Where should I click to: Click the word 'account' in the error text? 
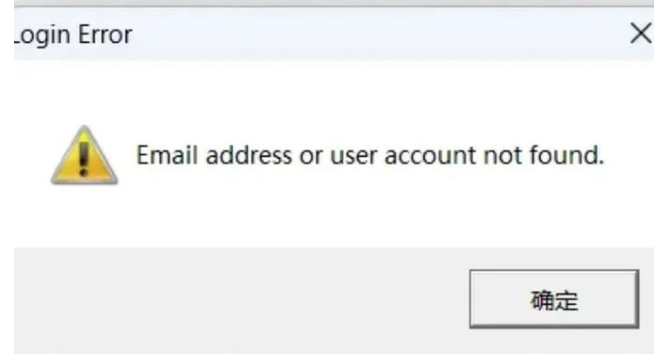pyautogui.click(x=430, y=155)
